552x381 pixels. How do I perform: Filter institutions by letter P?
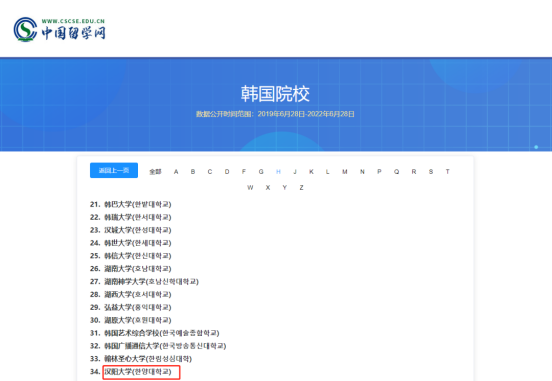pos(379,172)
